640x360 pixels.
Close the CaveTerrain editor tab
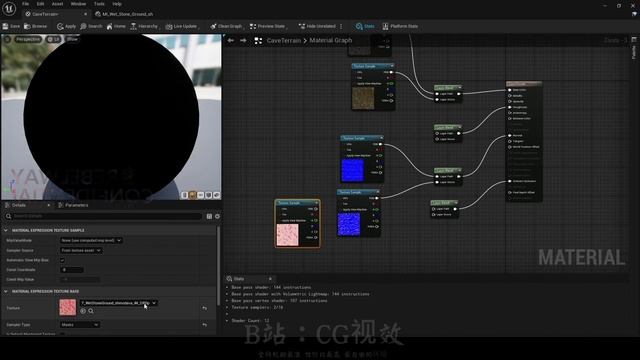[85, 14]
